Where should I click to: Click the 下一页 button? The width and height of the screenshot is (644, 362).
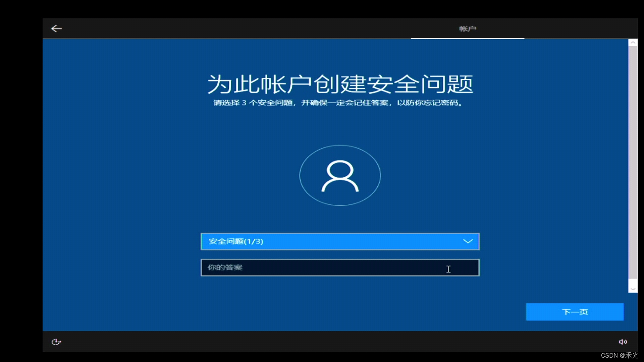[x=575, y=312]
